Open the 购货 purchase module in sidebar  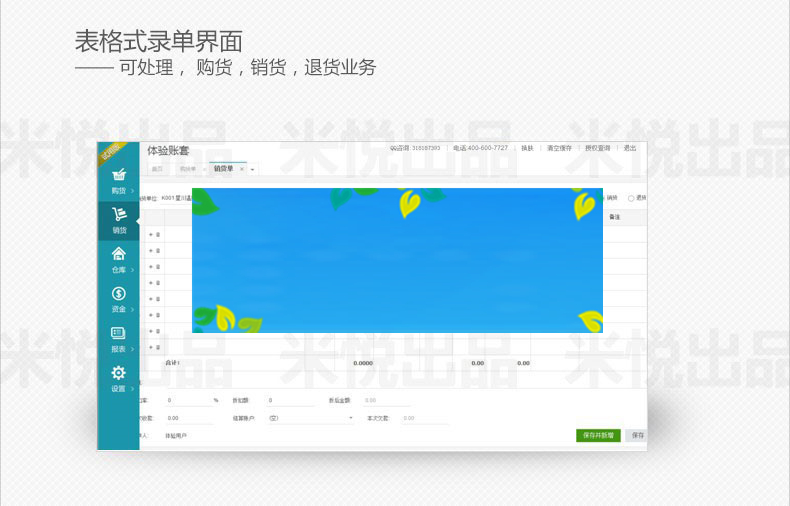coord(118,180)
